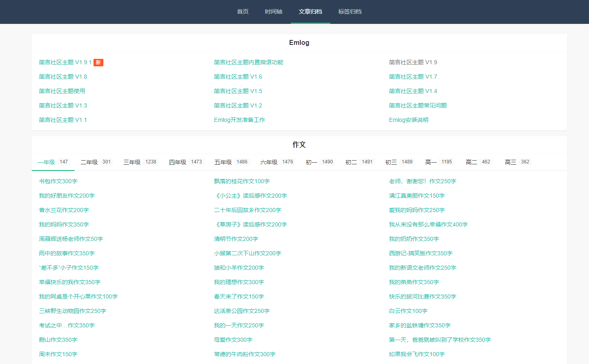This screenshot has height=364, width=589.
Task: Open 清明节作文200字
Action: pyautogui.click(x=236, y=239)
